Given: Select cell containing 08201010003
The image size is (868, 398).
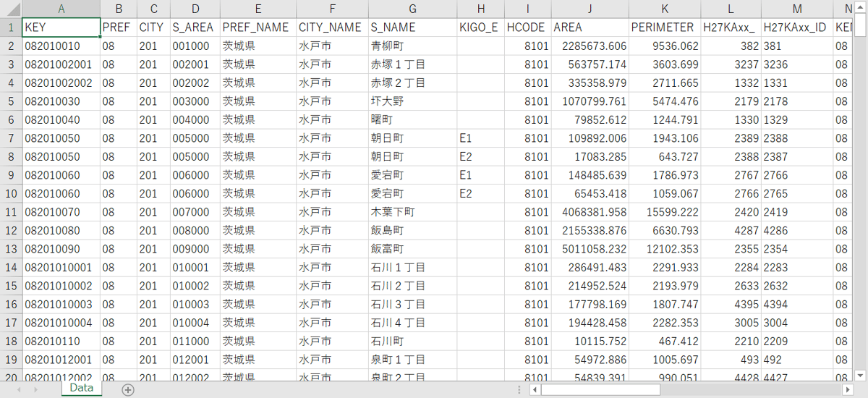Looking at the screenshot, I should [x=61, y=305].
